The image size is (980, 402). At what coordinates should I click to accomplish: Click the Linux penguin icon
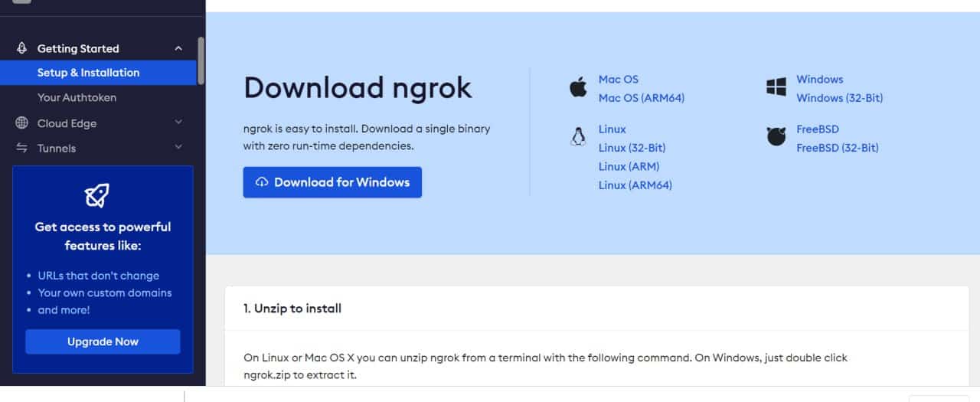(x=578, y=137)
